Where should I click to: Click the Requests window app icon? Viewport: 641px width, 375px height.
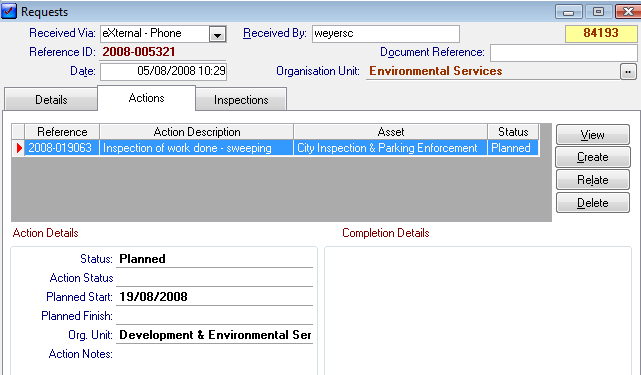coord(9,11)
